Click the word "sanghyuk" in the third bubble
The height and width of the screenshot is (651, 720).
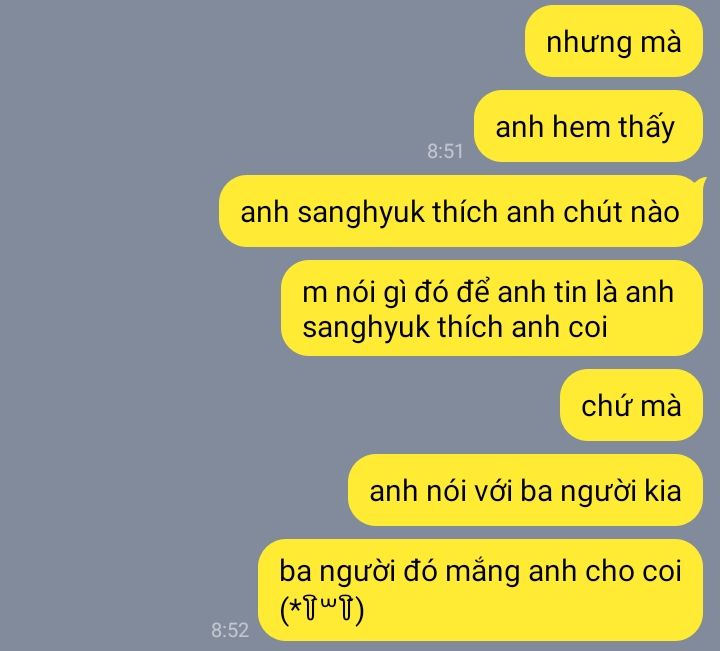click(361, 213)
